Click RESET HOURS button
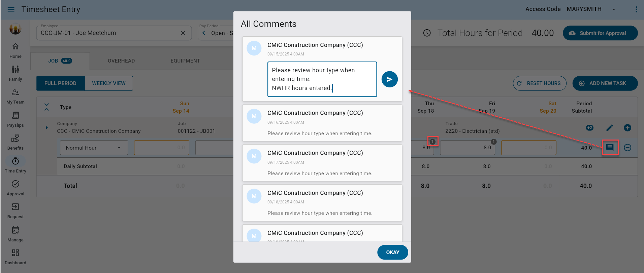Screen dimensions: 644x273 click(540, 83)
